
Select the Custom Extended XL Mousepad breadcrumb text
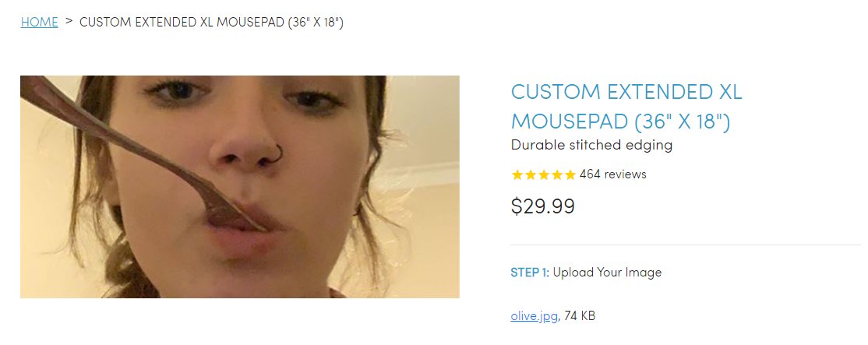211,23
